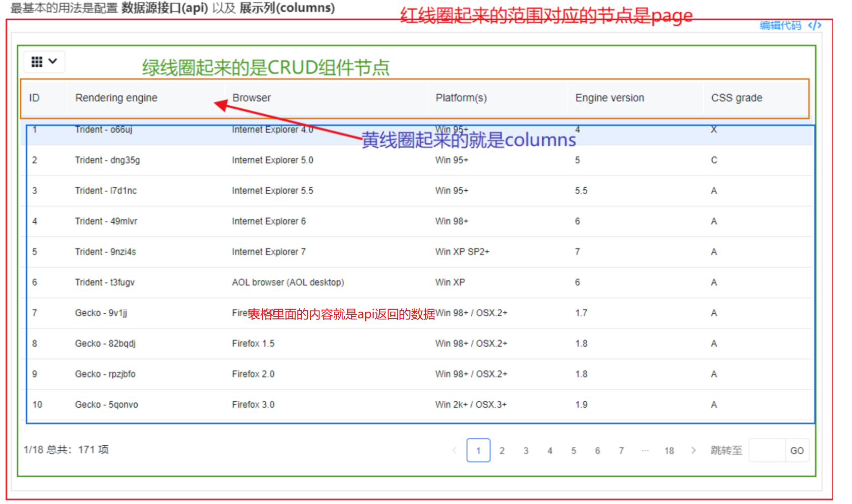
Task: Select the Trident - 49mlvr cell
Action: point(106,221)
